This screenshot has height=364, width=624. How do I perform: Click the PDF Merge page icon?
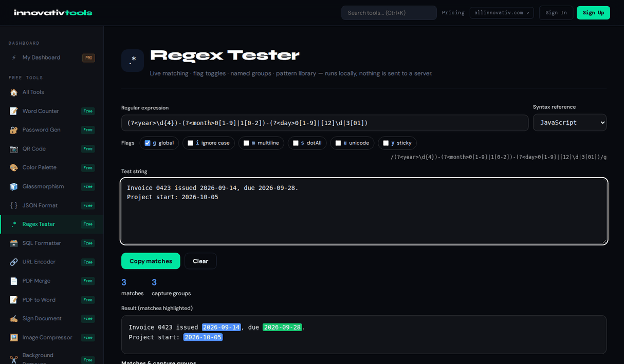pos(14,281)
